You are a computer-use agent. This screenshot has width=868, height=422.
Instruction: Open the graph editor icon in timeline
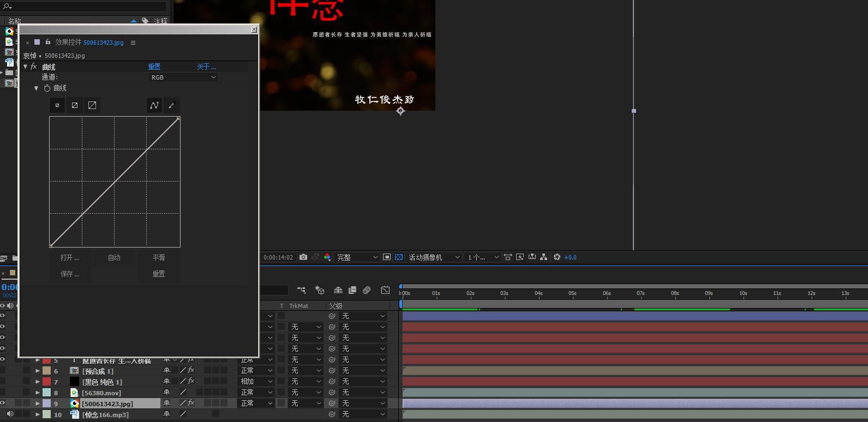pos(385,290)
